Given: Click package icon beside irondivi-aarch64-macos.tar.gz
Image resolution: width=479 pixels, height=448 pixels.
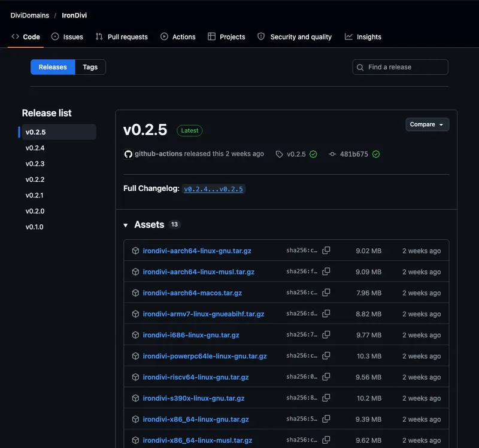Looking at the screenshot, I should 135,292.
